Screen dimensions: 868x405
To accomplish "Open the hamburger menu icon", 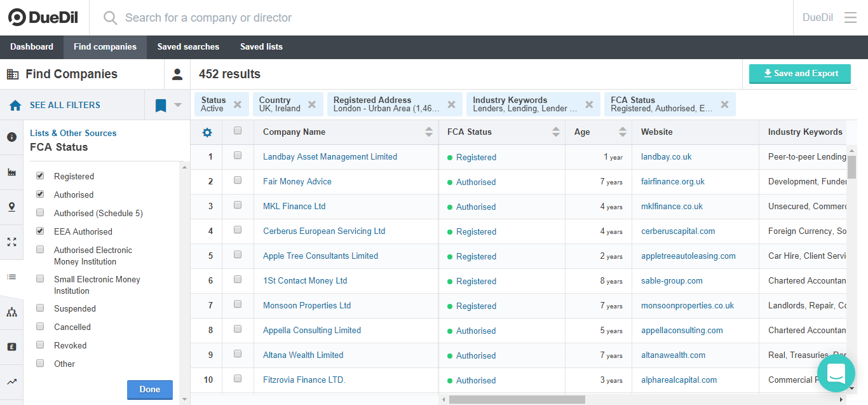I will pyautogui.click(x=850, y=18).
